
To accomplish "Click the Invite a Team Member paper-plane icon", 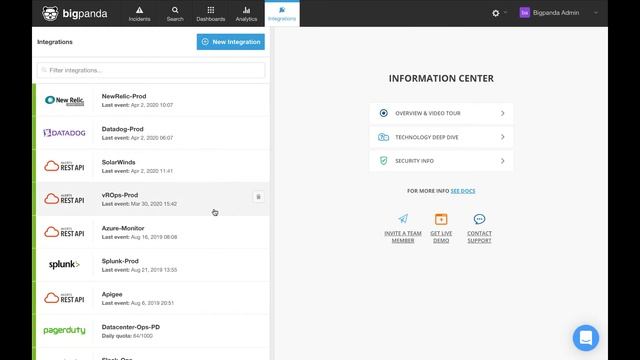I will tap(403, 219).
